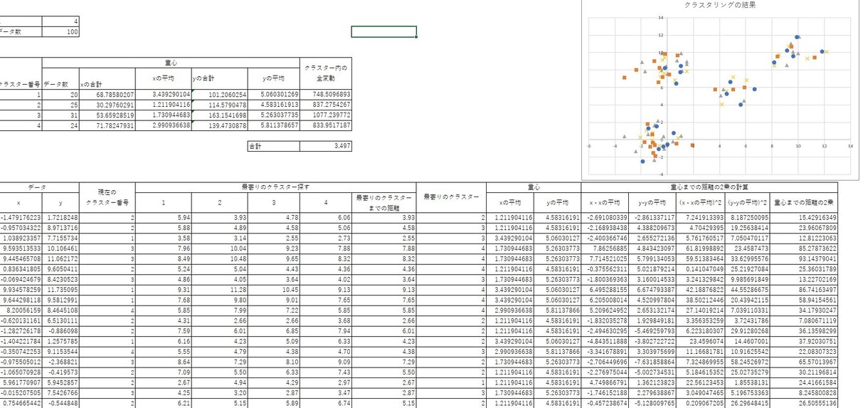
Task: Select the (y-yの平均)^2 column header
Action: coord(748,202)
